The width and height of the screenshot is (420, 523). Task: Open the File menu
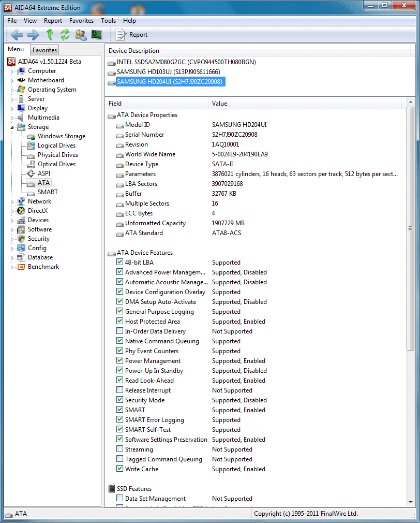tap(12, 21)
